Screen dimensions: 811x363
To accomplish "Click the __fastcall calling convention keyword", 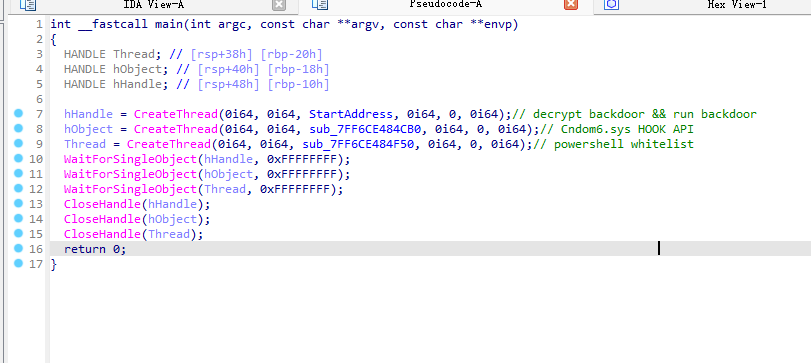I will [x=113, y=24].
